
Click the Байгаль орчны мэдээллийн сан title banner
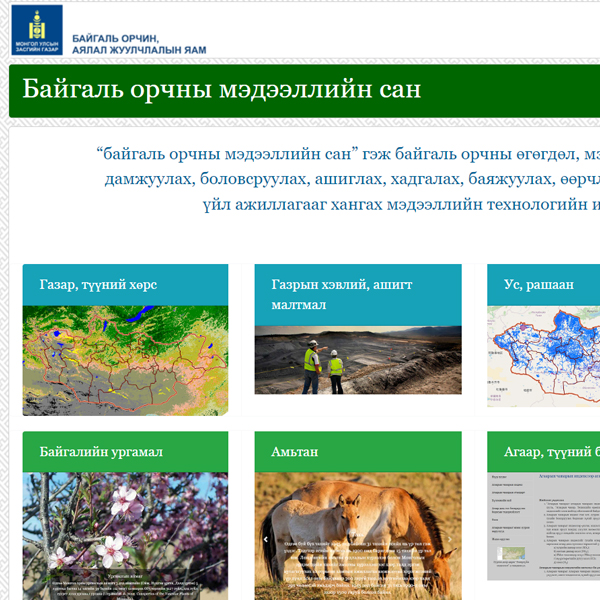(222, 89)
